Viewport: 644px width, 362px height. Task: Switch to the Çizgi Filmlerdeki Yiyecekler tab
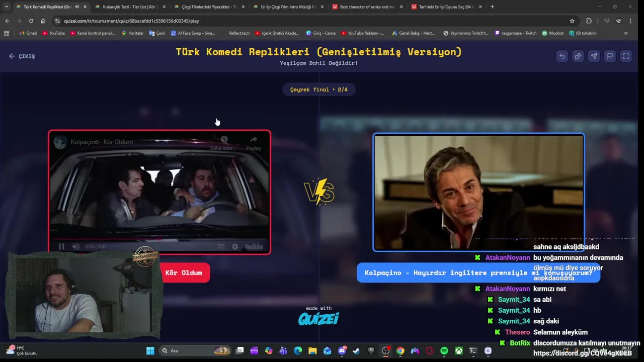[209, 7]
